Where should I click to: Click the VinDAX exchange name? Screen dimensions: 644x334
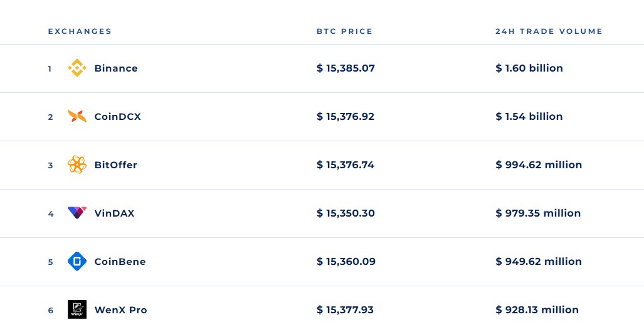click(x=114, y=213)
